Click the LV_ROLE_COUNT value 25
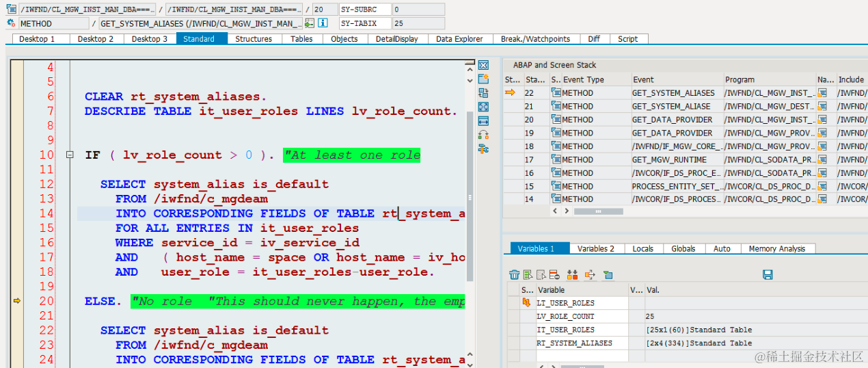Viewport: 868px width, 368px height. pos(649,316)
